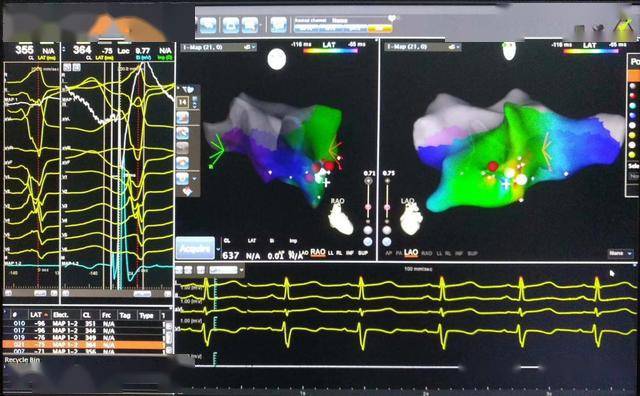Click first icon in lower ECG strip toolbar

(179, 270)
